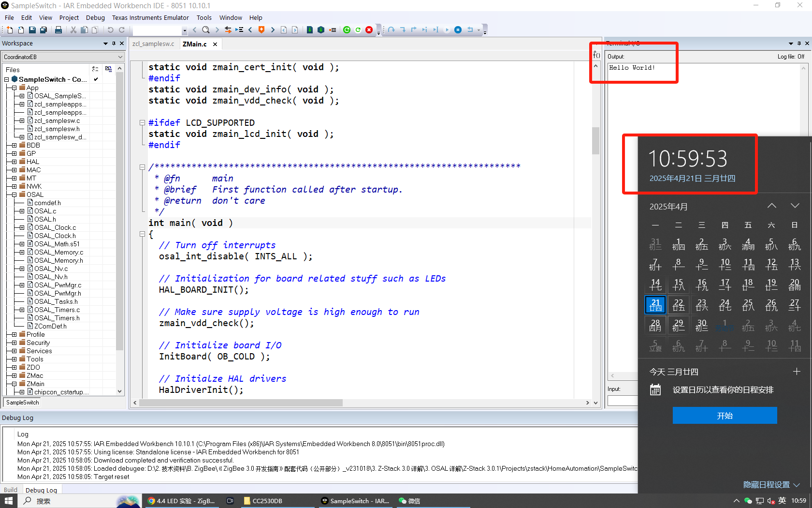Select April 22 in the calendar
The image size is (812, 508).
(x=678, y=305)
